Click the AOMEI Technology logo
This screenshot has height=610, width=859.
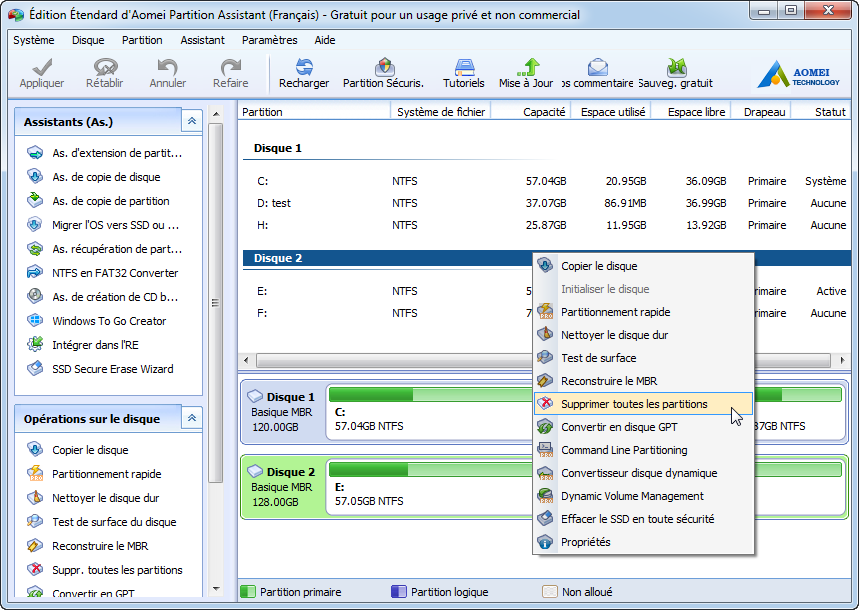coord(799,74)
